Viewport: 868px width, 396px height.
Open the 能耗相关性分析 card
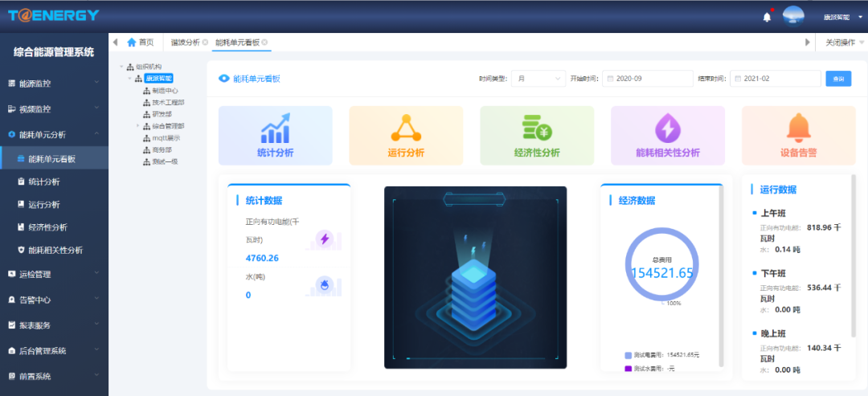tap(668, 136)
